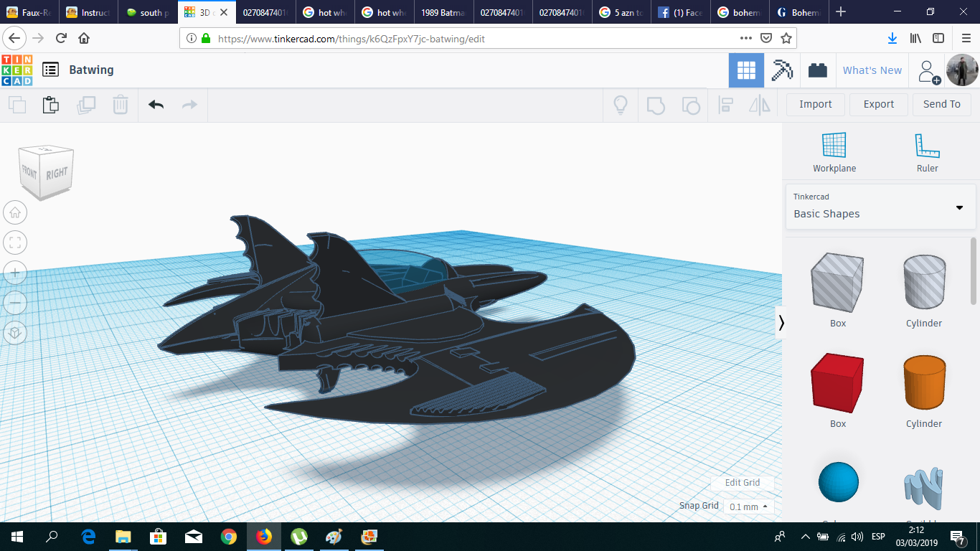Click the Tinkercad logo
This screenshot has width=980, height=551.
pyautogui.click(x=17, y=70)
